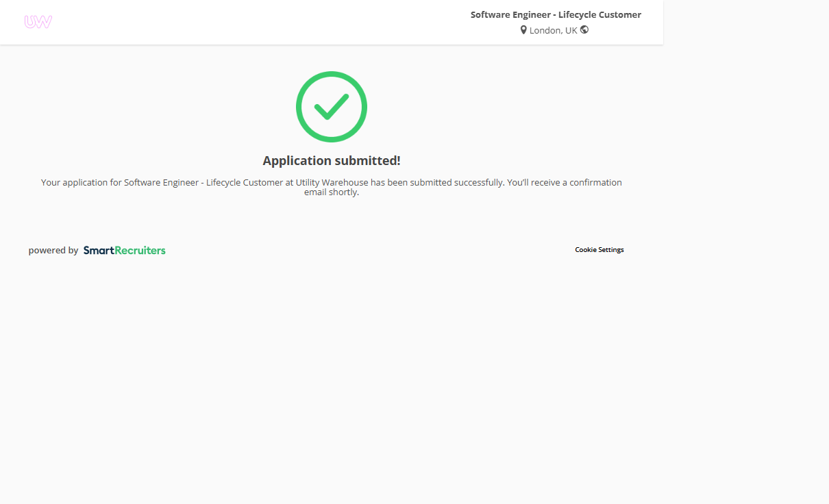Viewport: 829px width, 504px height.
Task: Click the UW company logo
Action: (x=38, y=22)
